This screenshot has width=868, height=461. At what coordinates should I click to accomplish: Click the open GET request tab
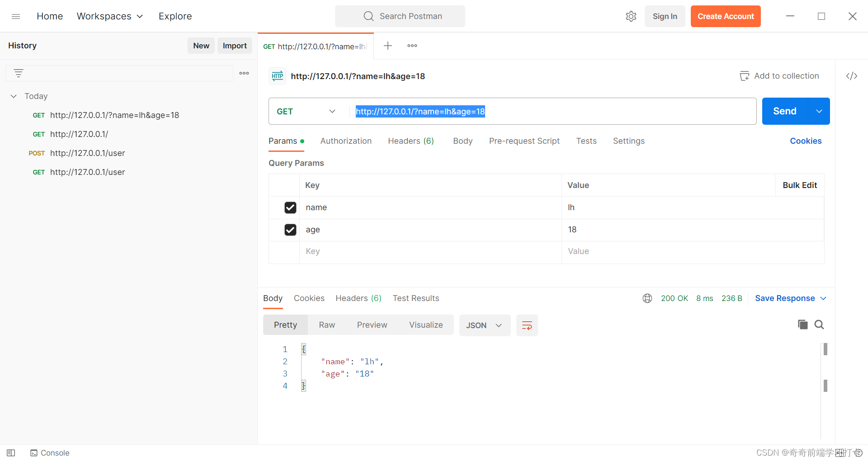coord(316,47)
